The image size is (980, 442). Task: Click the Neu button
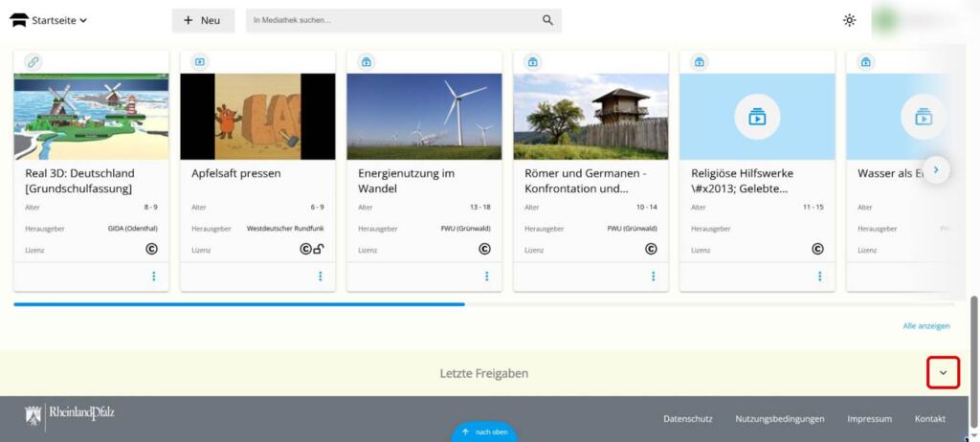[203, 20]
